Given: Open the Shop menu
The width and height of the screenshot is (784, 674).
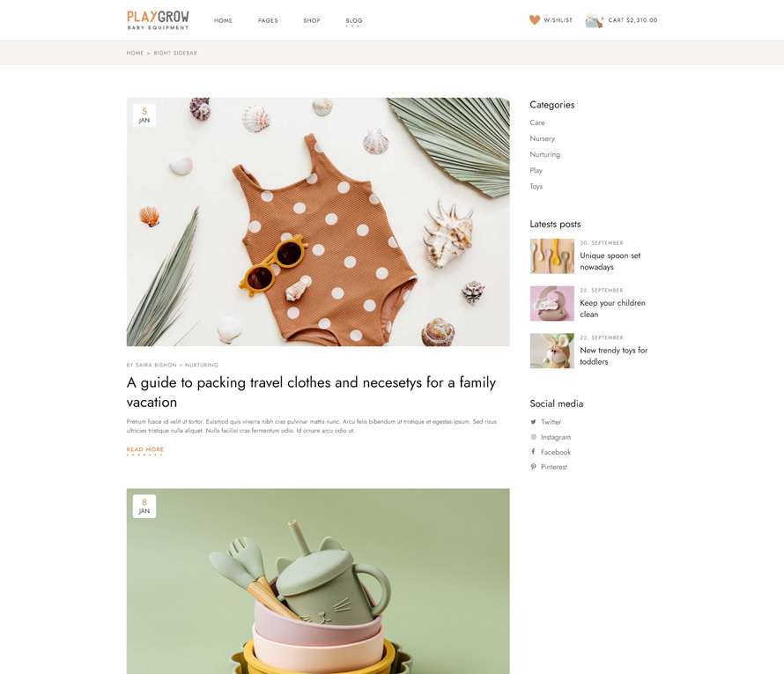Looking at the screenshot, I should pos(312,20).
